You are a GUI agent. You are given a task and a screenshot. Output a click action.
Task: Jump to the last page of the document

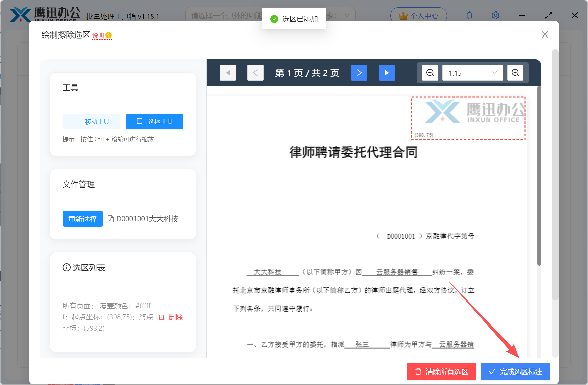[x=387, y=73]
